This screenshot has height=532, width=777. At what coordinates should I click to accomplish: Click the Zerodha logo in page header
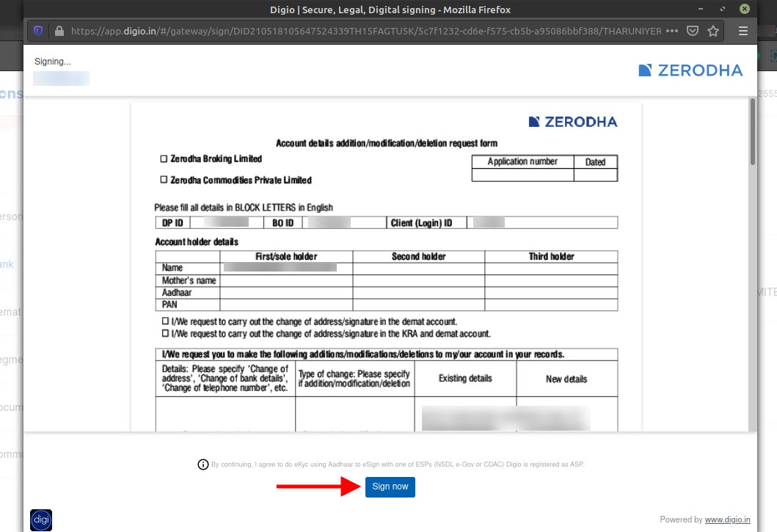click(x=690, y=70)
